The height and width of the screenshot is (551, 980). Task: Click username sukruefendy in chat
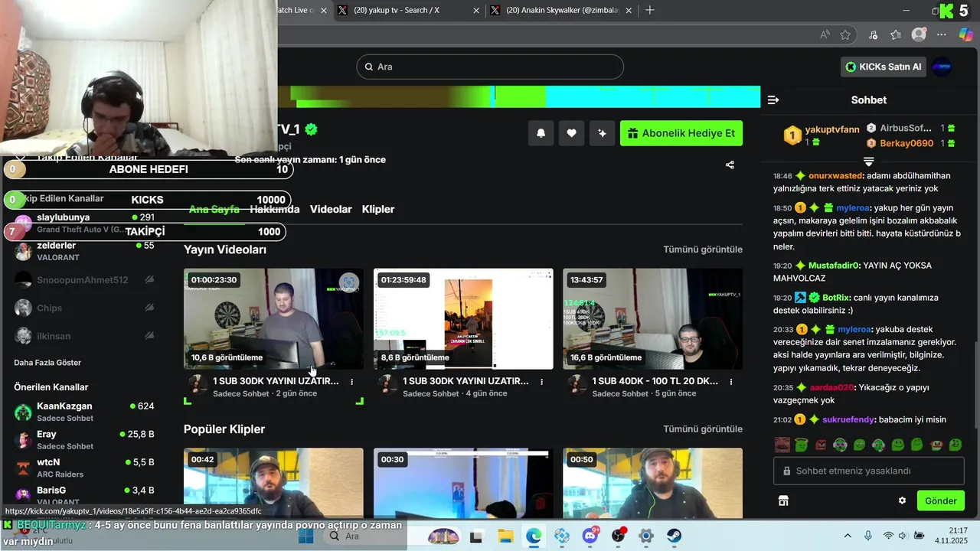pos(848,419)
